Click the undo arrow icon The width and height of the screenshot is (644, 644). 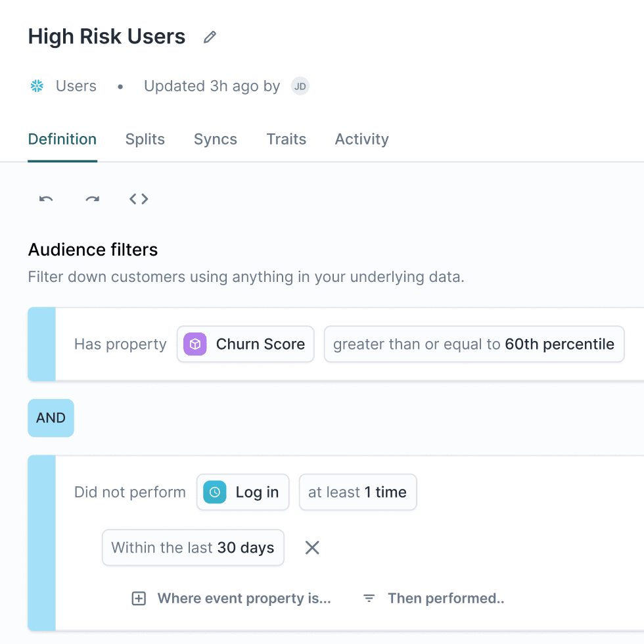point(46,199)
